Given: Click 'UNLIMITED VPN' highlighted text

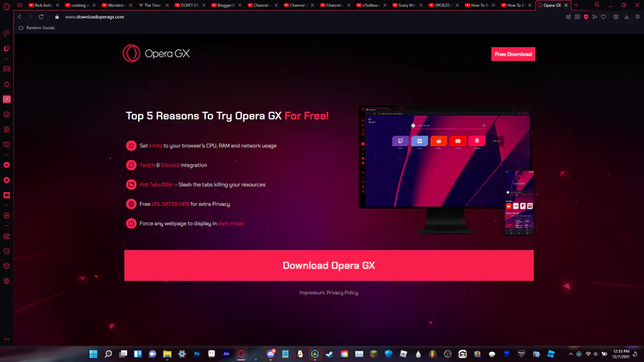Looking at the screenshot, I should click(x=170, y=204).
